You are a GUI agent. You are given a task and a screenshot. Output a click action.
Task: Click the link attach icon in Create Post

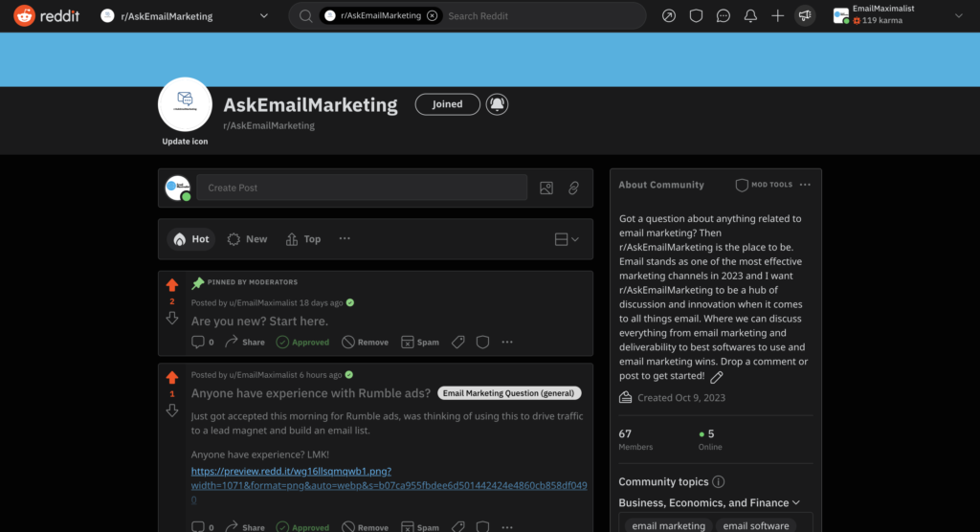point(573,188)
